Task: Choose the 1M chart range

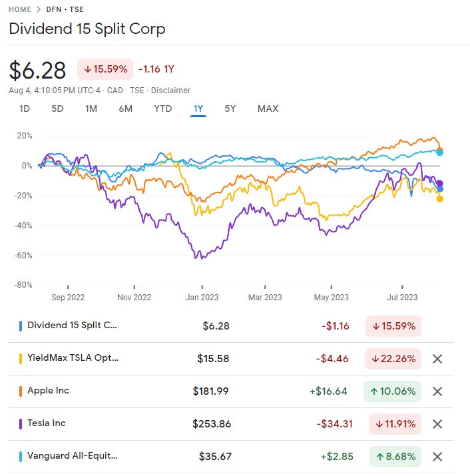Action: pos(91,109)
